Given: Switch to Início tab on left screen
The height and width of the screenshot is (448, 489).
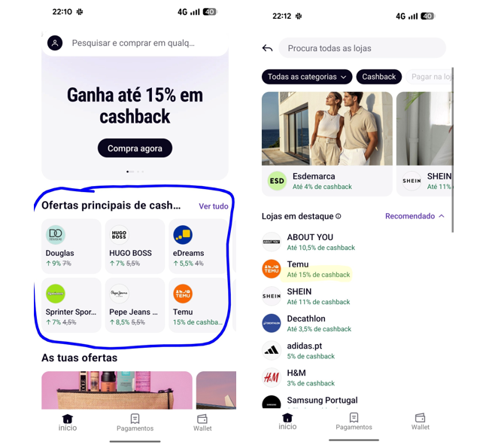Looking at the screenshot, I should coord(68,422).
